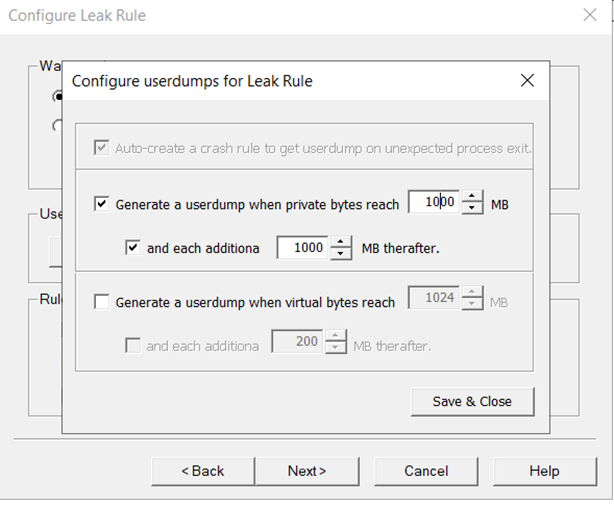
Task: Toggle the private bytes userdump checkbox
Action: (101, 204)
